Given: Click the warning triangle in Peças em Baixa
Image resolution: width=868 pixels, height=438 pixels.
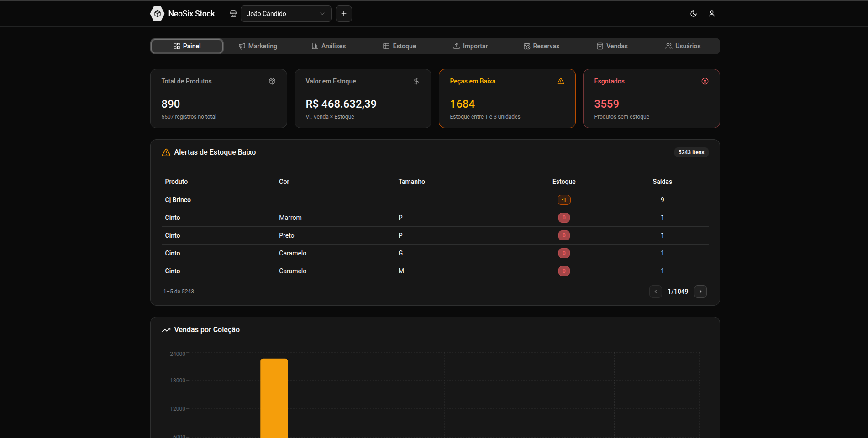Looking at the screenshot, I should 561,81.
